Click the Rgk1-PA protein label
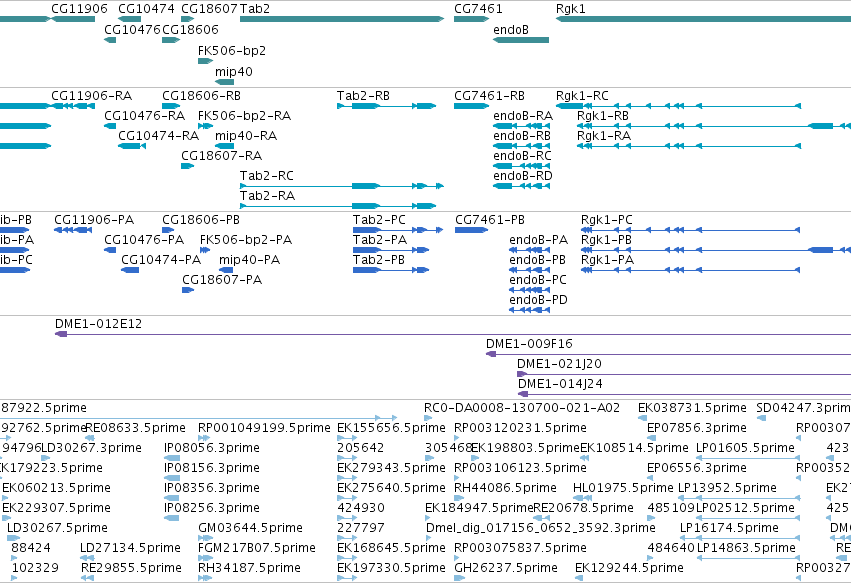 tap(607, 260)
